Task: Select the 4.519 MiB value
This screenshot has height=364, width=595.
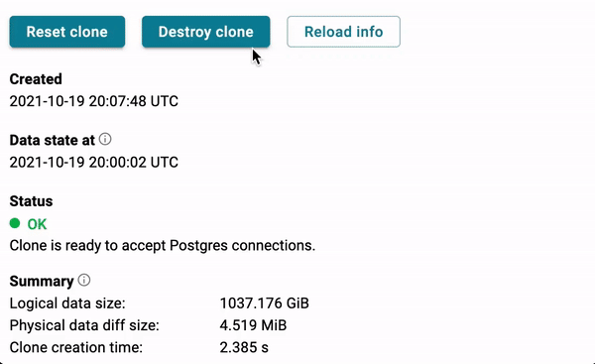Action: click(253, 325)
